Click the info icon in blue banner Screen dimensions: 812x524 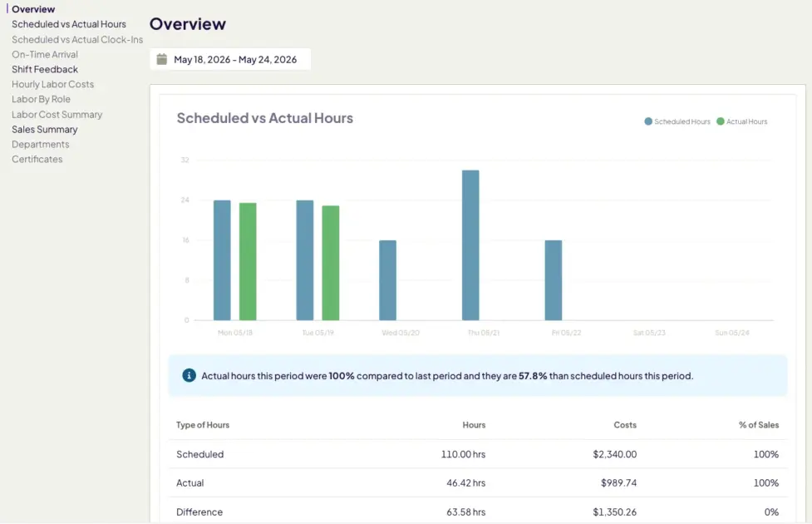[x=189, y=375]
